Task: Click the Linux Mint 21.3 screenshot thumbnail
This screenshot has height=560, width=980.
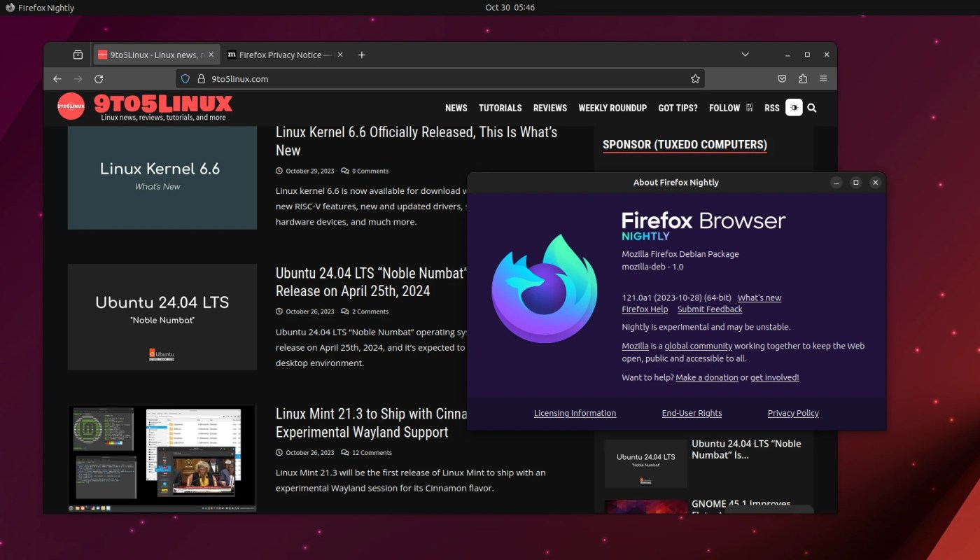Action: (x=162, y=458)
